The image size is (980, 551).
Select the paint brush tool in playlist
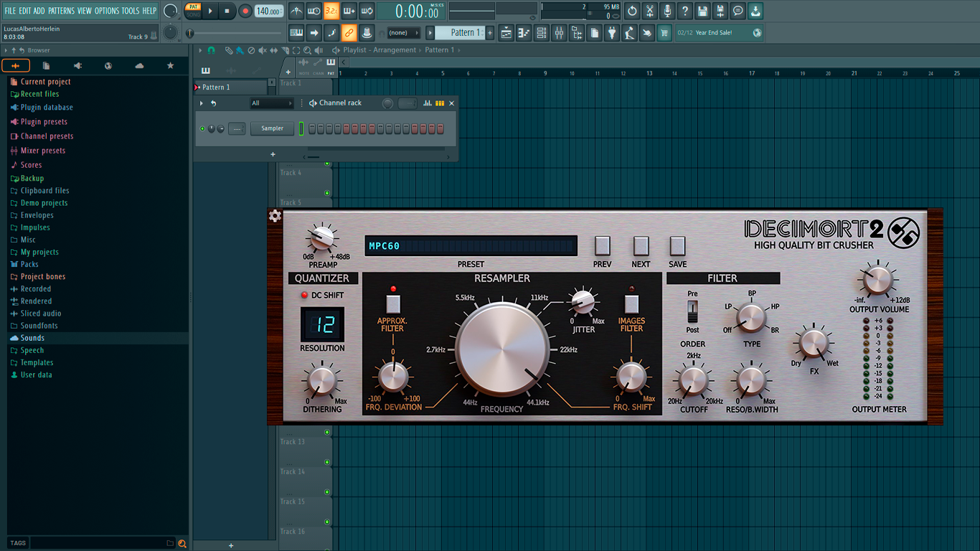coord(240,50)
